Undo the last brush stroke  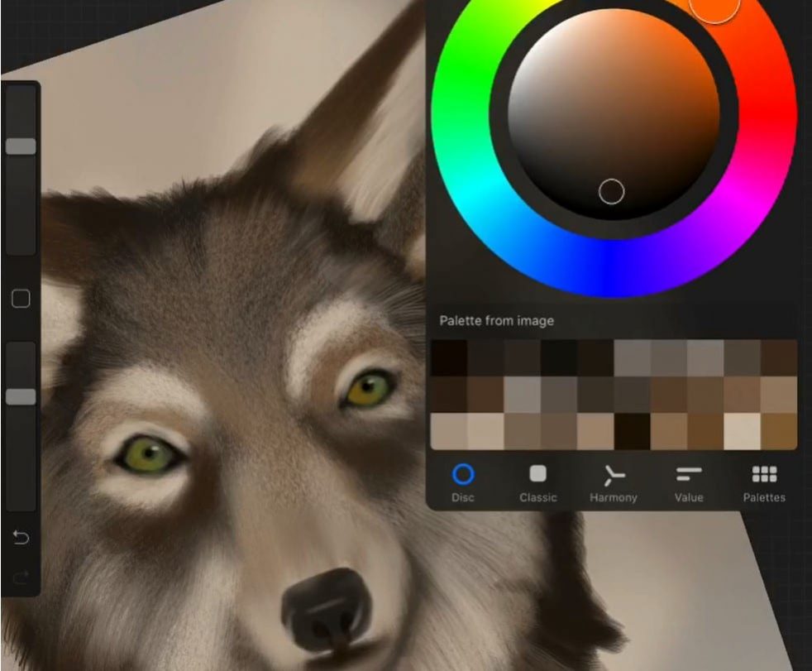point(20,537)
